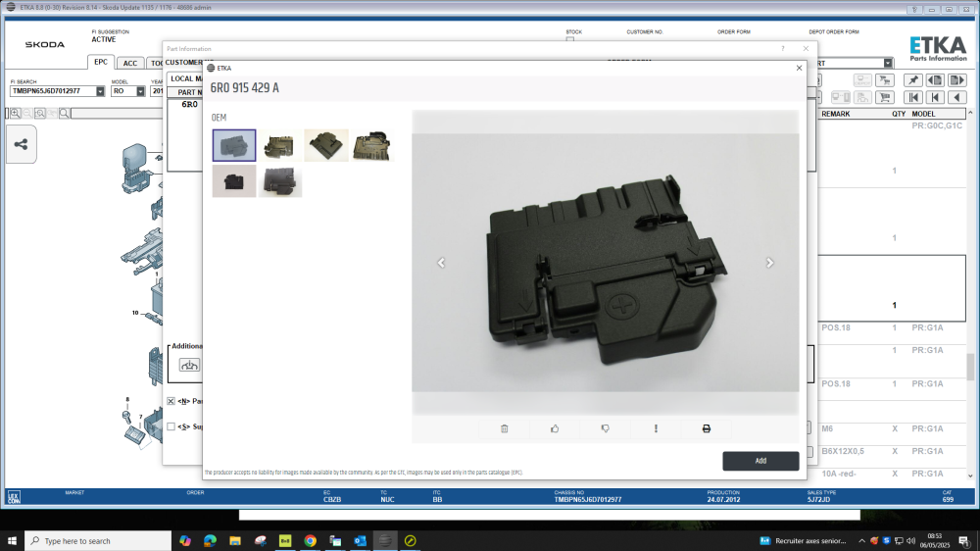Switch to the ACC tab

[130, 63]
